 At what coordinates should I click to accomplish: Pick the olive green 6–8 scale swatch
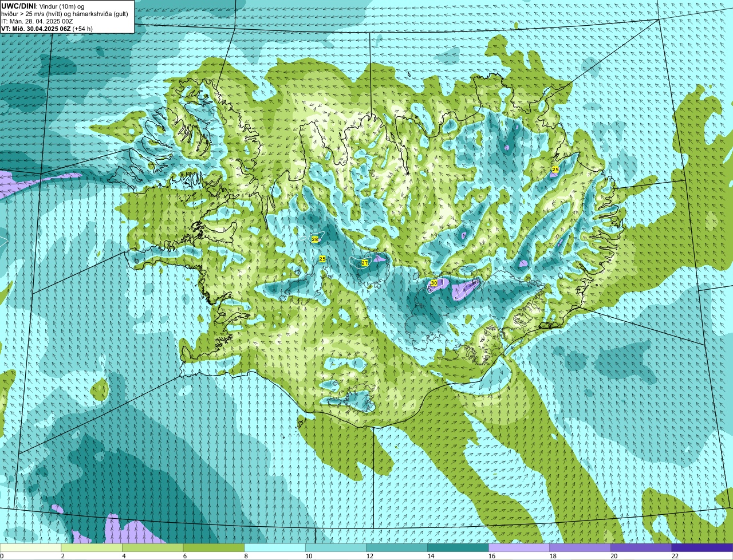coord(214,547)
